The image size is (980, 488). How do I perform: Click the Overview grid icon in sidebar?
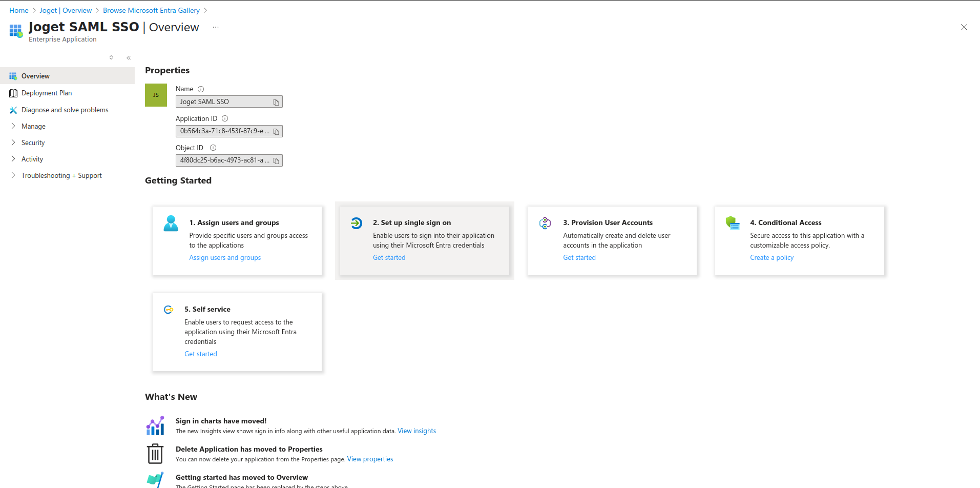(x=13, y=76)
